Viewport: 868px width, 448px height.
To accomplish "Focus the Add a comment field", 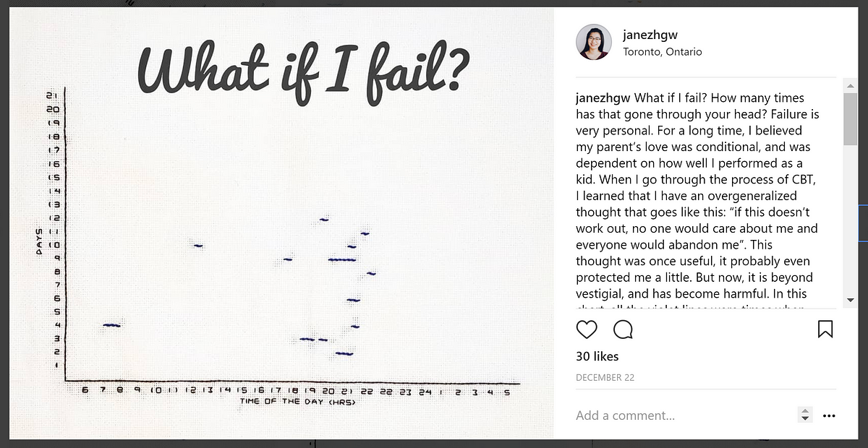I will coord(680,415).
